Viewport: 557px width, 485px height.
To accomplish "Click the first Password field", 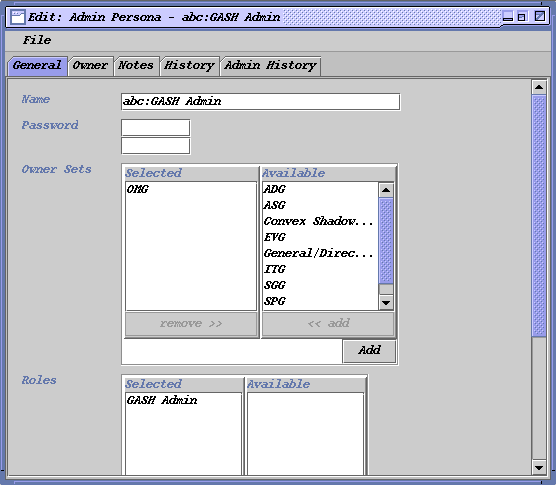I will [156, 128].
